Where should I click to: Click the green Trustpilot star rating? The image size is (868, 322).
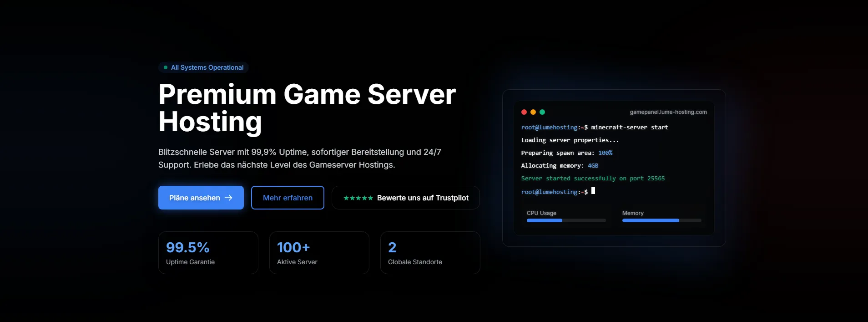pos(358,198)
